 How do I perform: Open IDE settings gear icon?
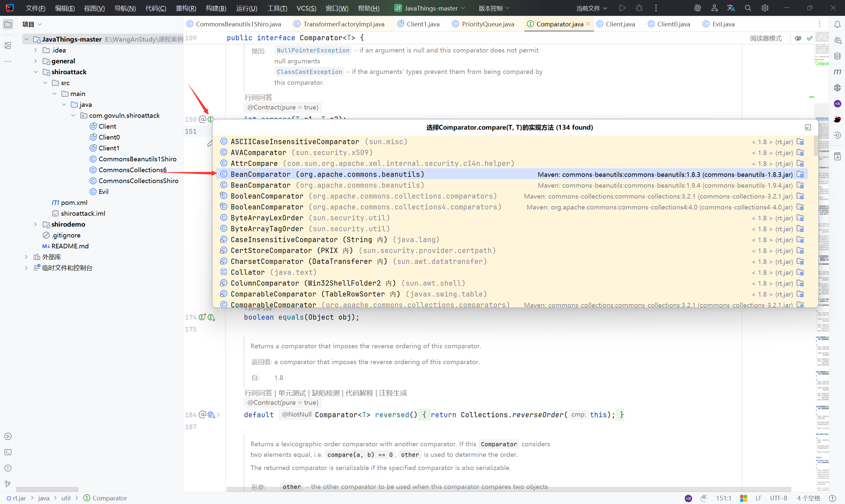pos(765,8)
